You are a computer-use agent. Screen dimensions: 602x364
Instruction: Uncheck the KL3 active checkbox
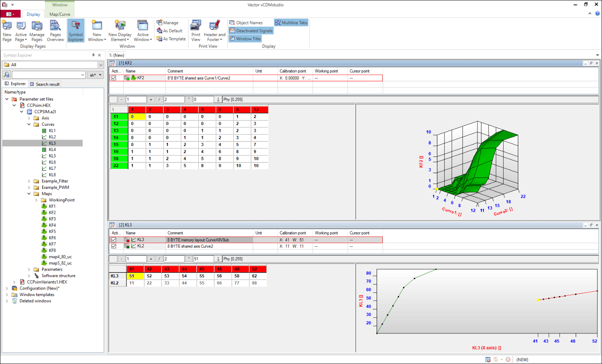point(114,240)
